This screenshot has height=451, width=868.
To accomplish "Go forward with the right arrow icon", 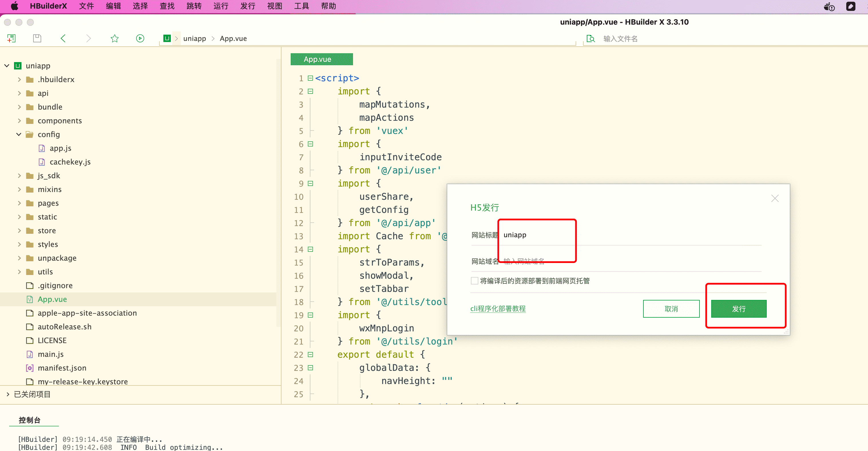I will pyautogui.click(x=89, y=38).
